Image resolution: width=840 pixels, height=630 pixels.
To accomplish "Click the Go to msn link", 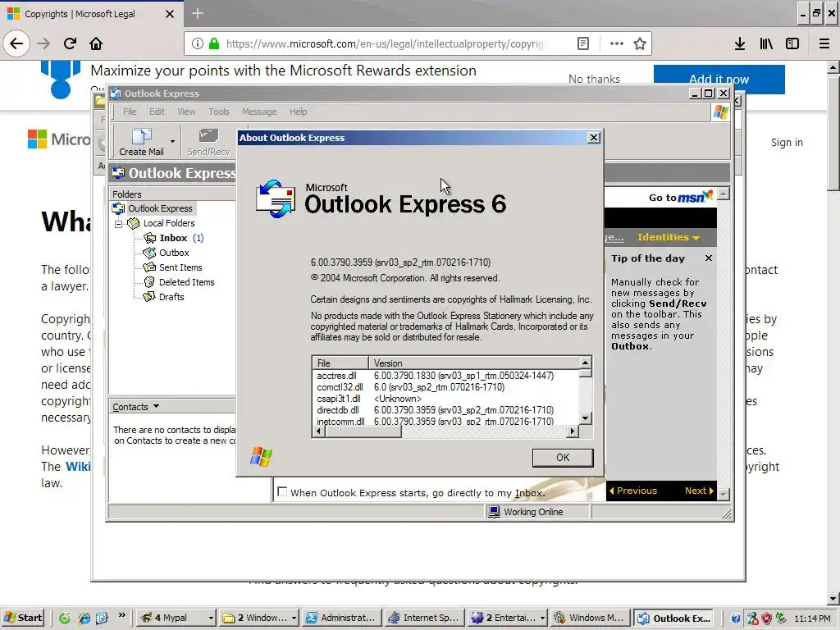I will [x=681, y=197].
